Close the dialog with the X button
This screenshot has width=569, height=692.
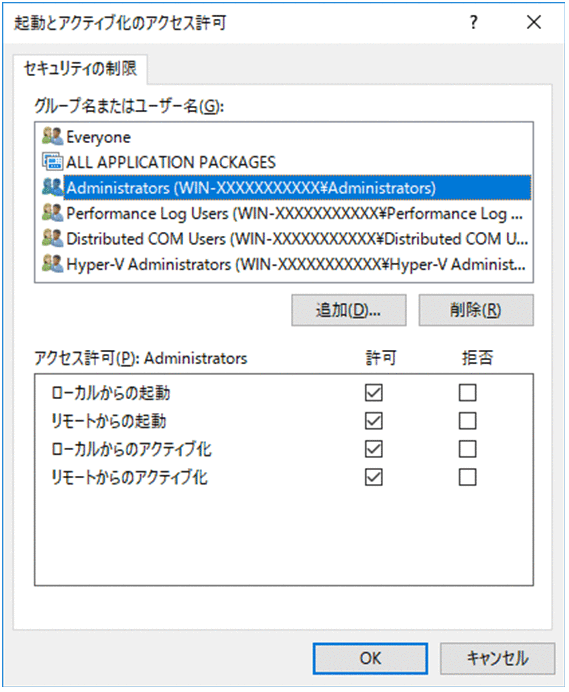pyautogui.click(x=534, y=22)
